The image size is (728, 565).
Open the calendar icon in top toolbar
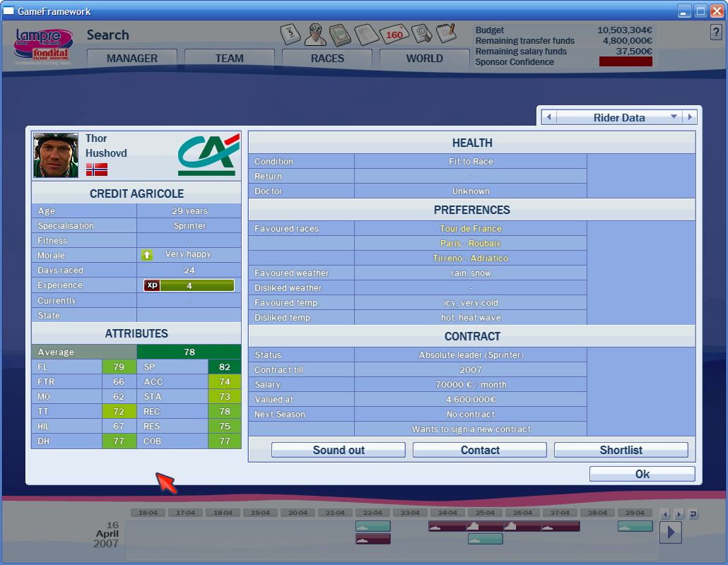[290, 34]
